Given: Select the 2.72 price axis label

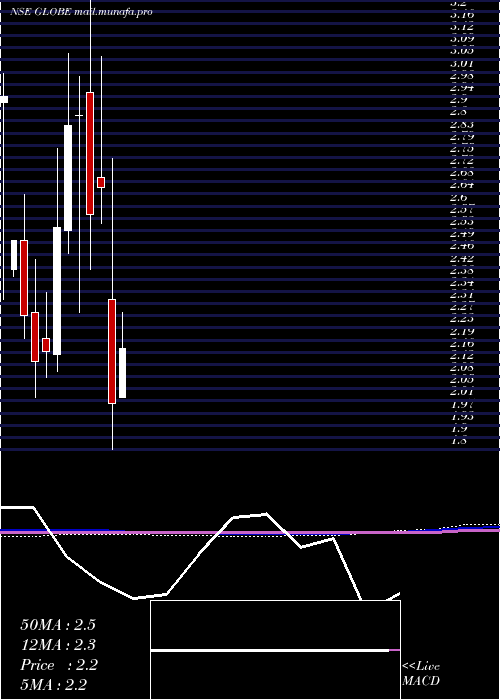Looking at the screenshot, I should 462,160.
